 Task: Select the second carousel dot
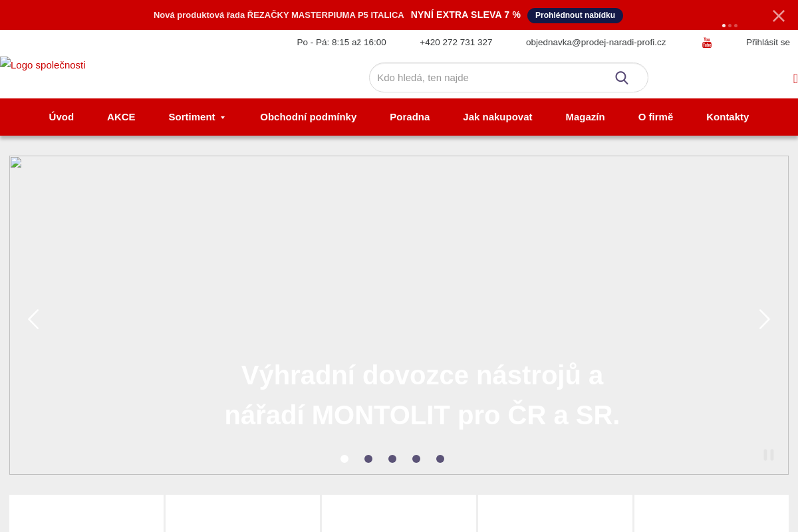coord(368,459)
